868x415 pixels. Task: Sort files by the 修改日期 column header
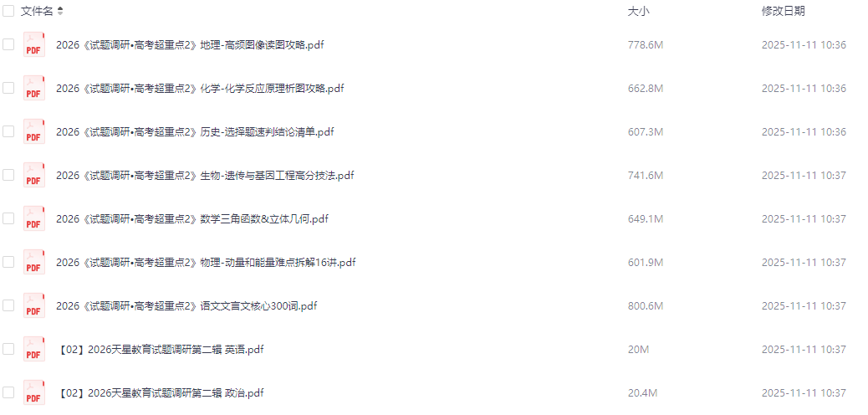click(x=784, y=11)
